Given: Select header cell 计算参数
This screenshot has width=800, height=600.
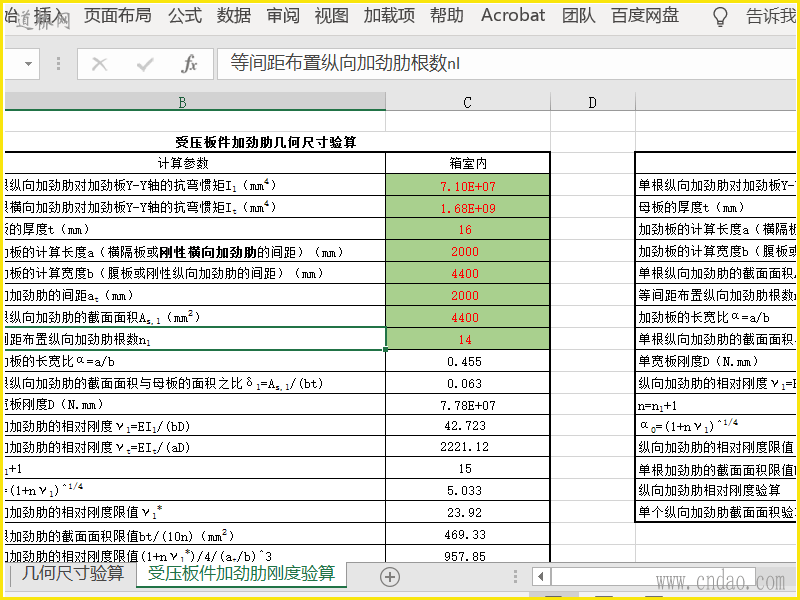Looking at the screenshot, I should (x=183, y=163).
